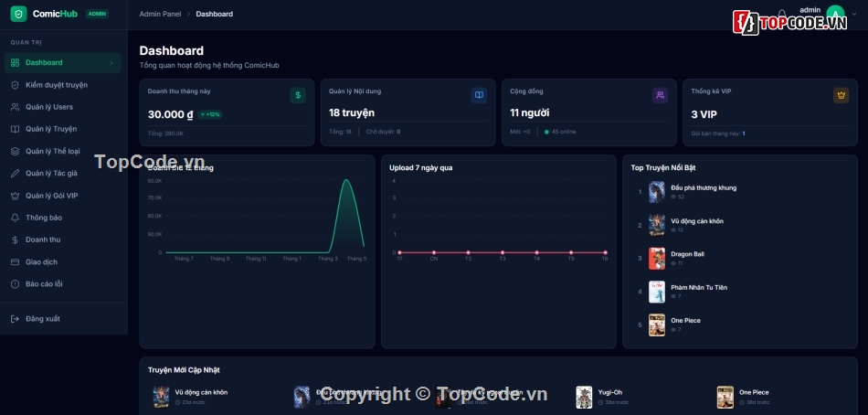Open Quản lý Truyện in the sidebar
Screen dimensions: 868x415
click(62, 129)
